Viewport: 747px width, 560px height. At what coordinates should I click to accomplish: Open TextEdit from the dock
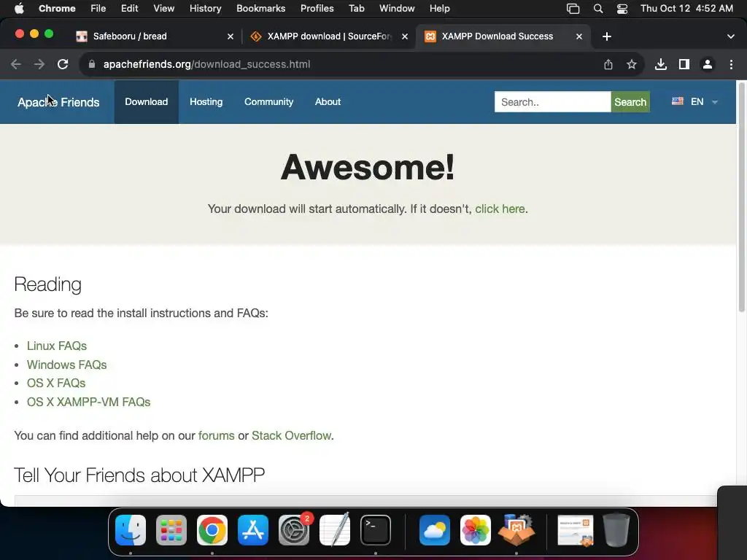point(335,530)
